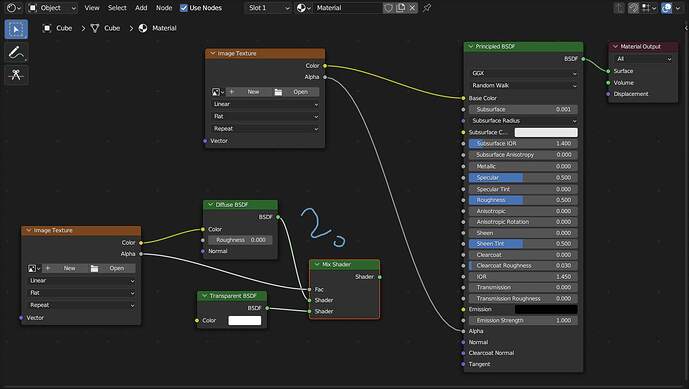Open the Node menu
The height and width of the screenshot is (389, 689).
164,8
